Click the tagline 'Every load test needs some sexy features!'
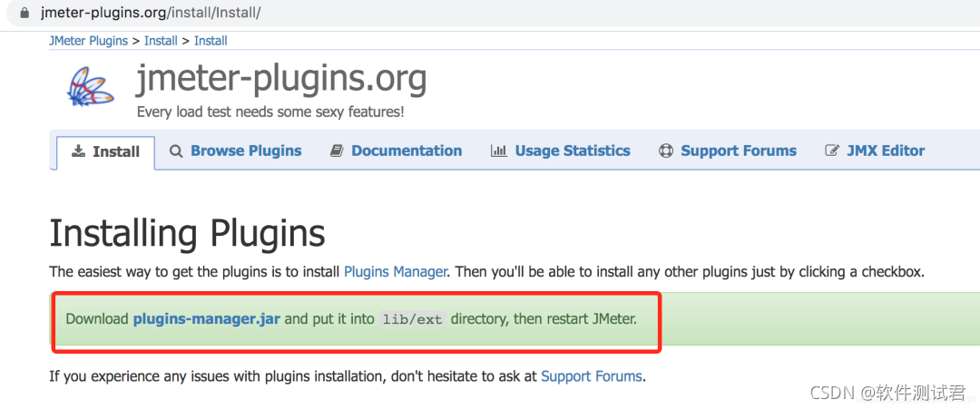The height and width of the screenshot is (409, 980). tap(270, 113)
